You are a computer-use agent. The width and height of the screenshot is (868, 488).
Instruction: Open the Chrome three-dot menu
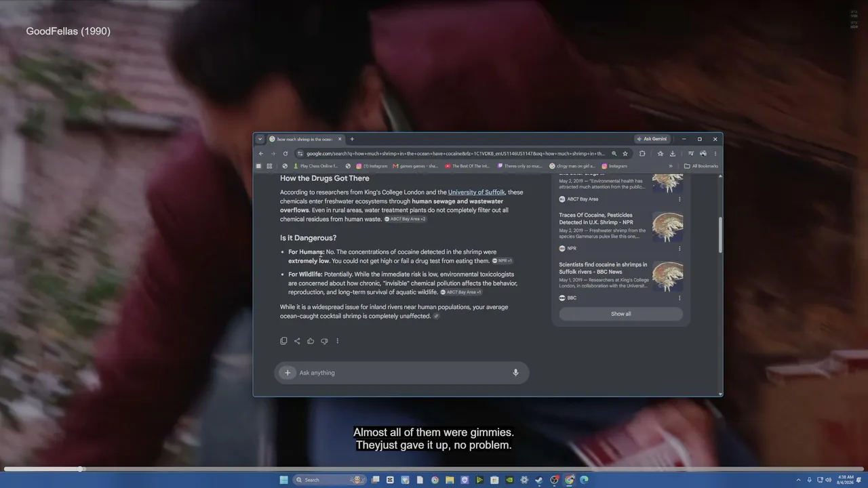click(715, 154)
